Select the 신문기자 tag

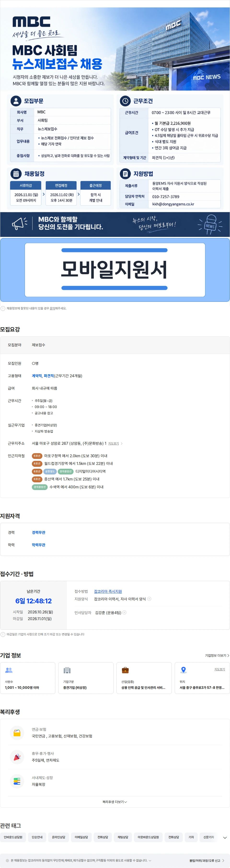pos(209,837)
